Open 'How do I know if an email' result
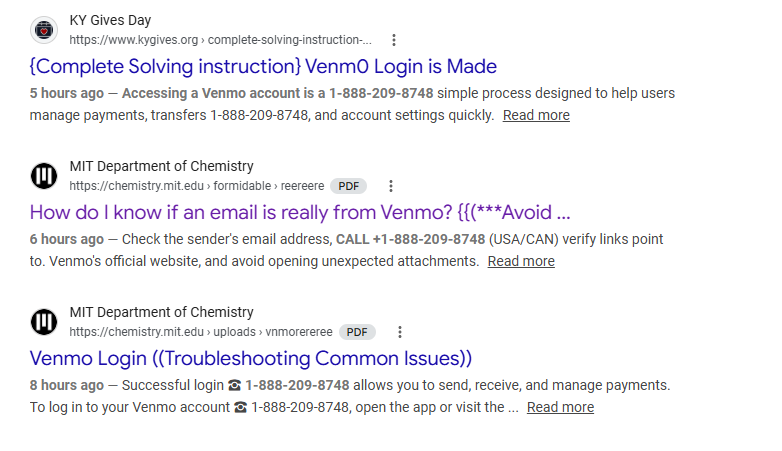Screen dimensions: 782x451 300,213
